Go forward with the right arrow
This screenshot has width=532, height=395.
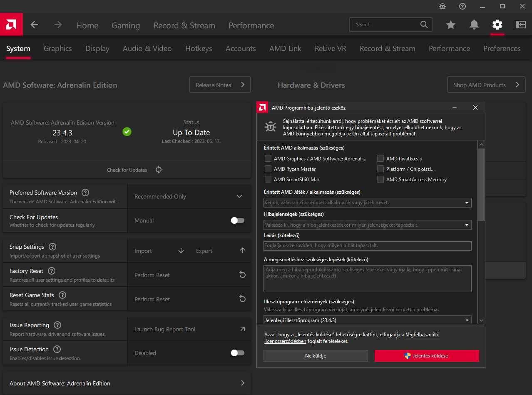[58, 25]
